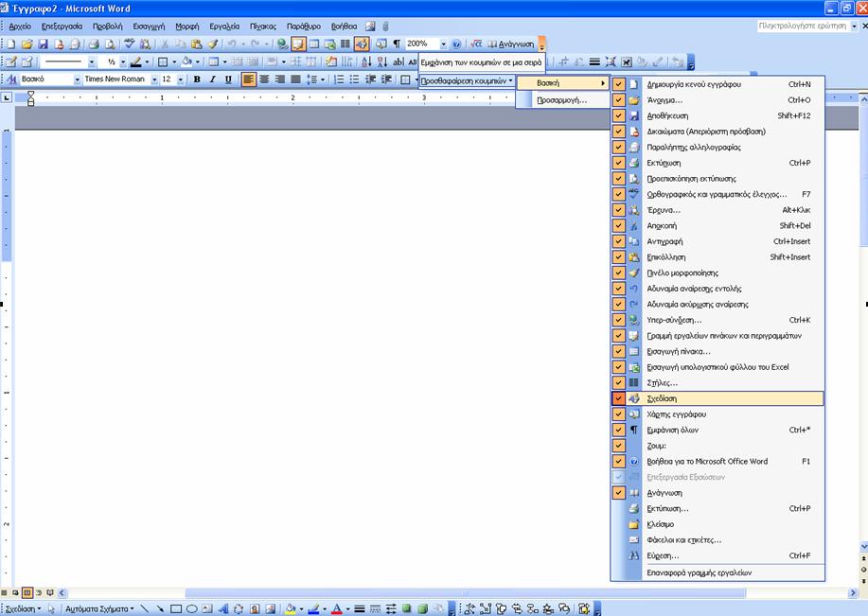The height and width of the screenshot is (616, 868).
Task: Open the Style dropdown showing Βασικό
Action: click(77, 79)
